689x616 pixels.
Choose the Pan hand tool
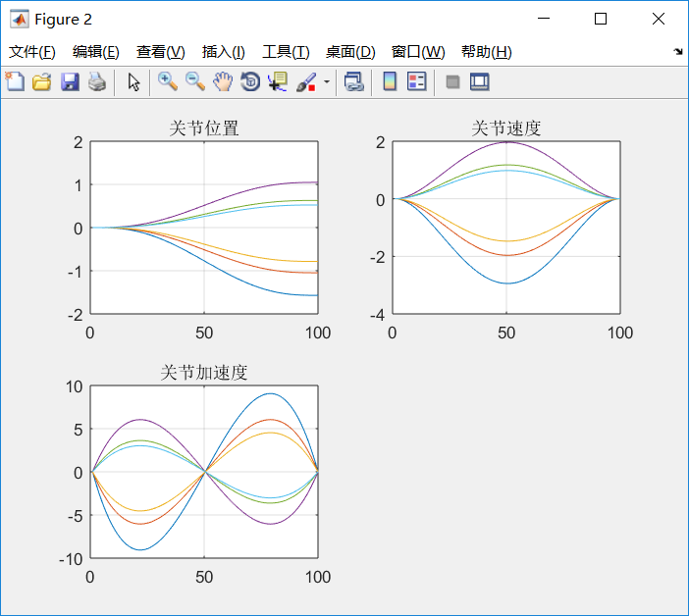coord(223,82)
